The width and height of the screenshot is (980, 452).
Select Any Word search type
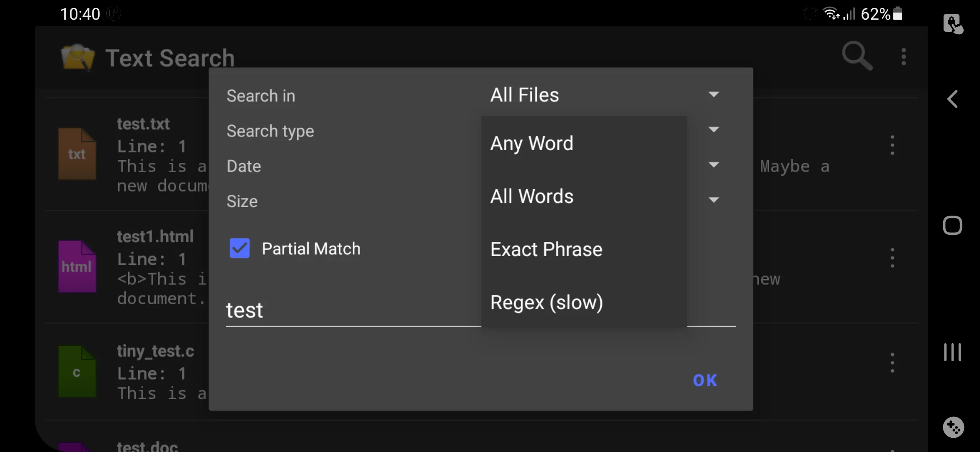[531, 142]
